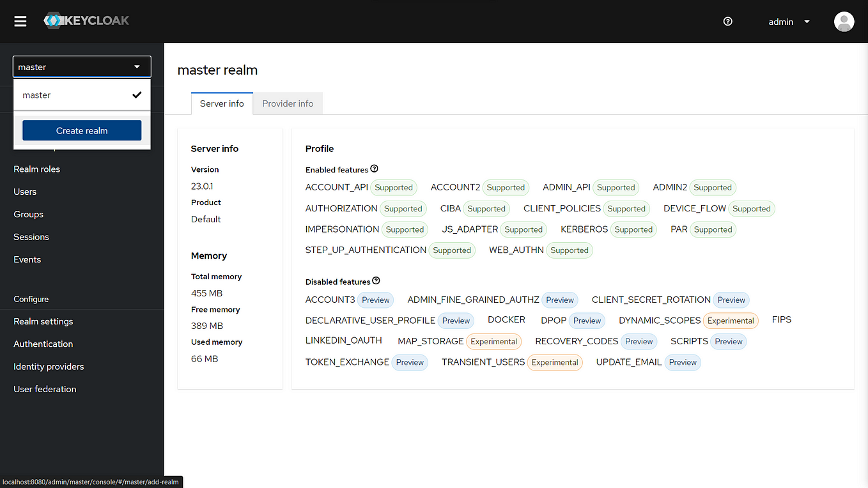868x488 pixels.
Task: Click Preview badge next to SCRIPTS
Action: point(729,342)
